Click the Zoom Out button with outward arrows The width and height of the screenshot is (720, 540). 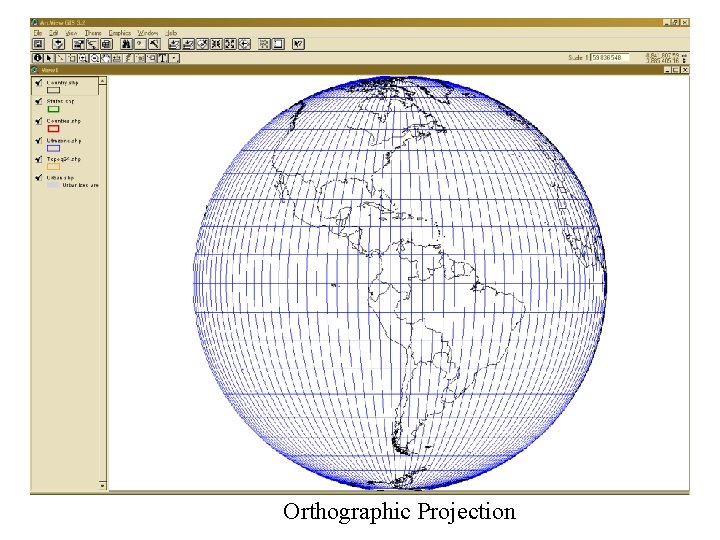click(x=231, y=44)
